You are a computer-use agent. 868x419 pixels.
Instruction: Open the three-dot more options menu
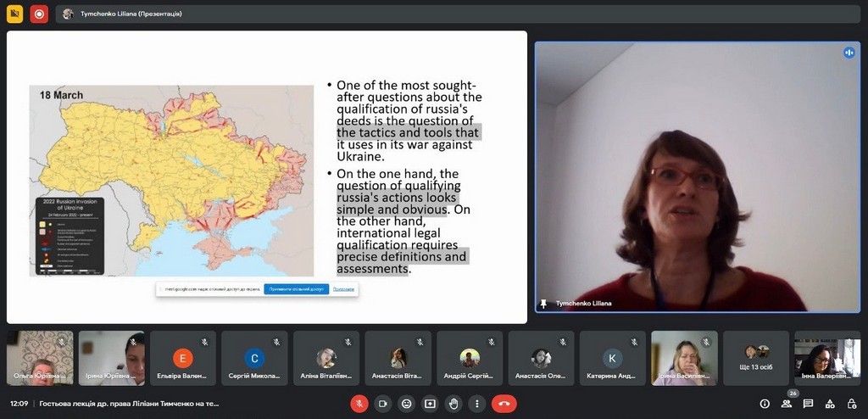477,404
